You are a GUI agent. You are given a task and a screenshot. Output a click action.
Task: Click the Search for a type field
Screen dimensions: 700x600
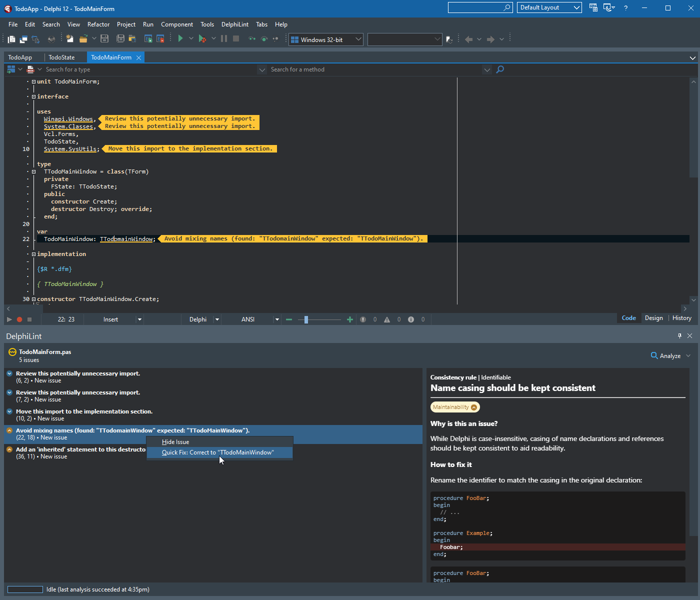pos(150,69)
